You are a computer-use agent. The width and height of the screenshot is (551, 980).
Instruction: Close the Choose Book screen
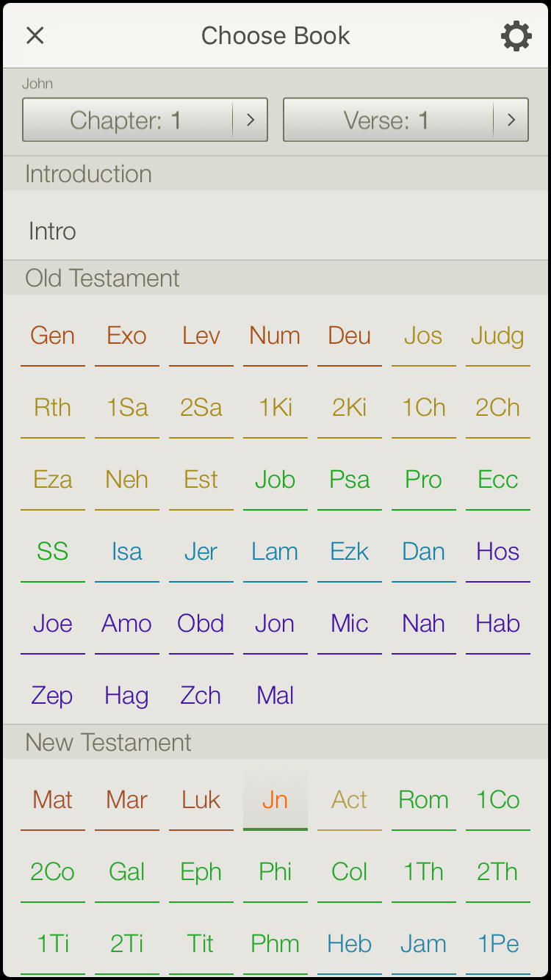click(35, 35)
